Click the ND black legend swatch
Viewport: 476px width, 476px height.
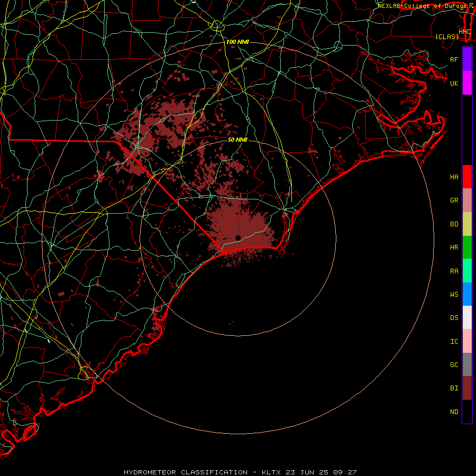467,411
